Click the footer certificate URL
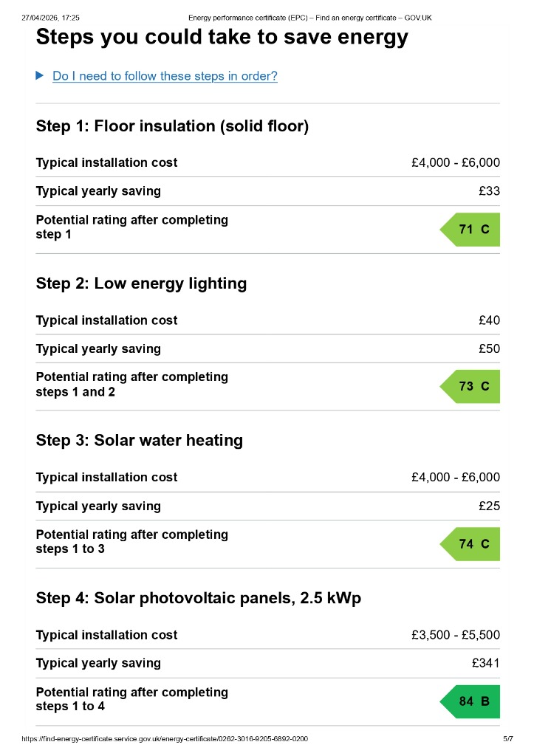Viewport: 534px width, 756px height. (165, 738)
